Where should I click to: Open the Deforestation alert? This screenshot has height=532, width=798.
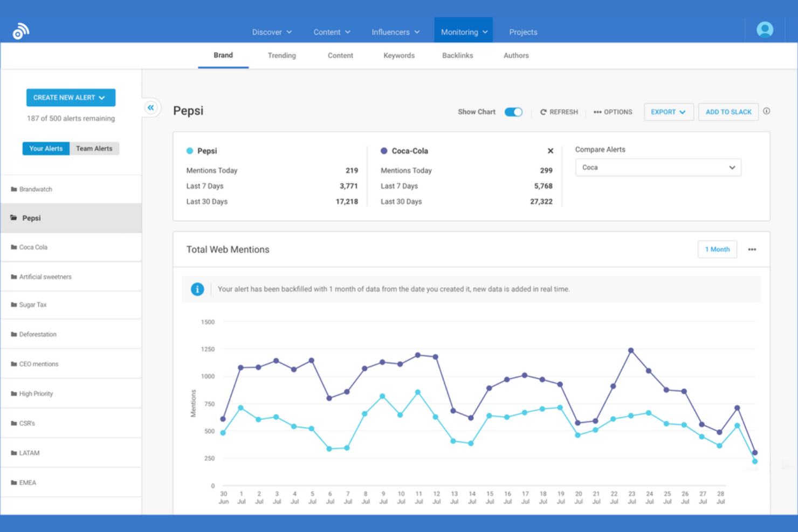pyautogui.click(x=71, y=334)
